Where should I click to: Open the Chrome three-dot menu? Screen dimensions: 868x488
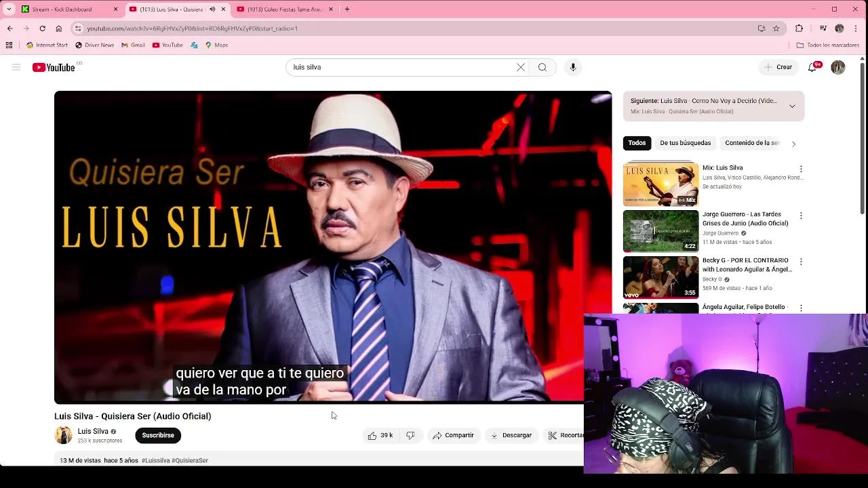tap(856, 28)
